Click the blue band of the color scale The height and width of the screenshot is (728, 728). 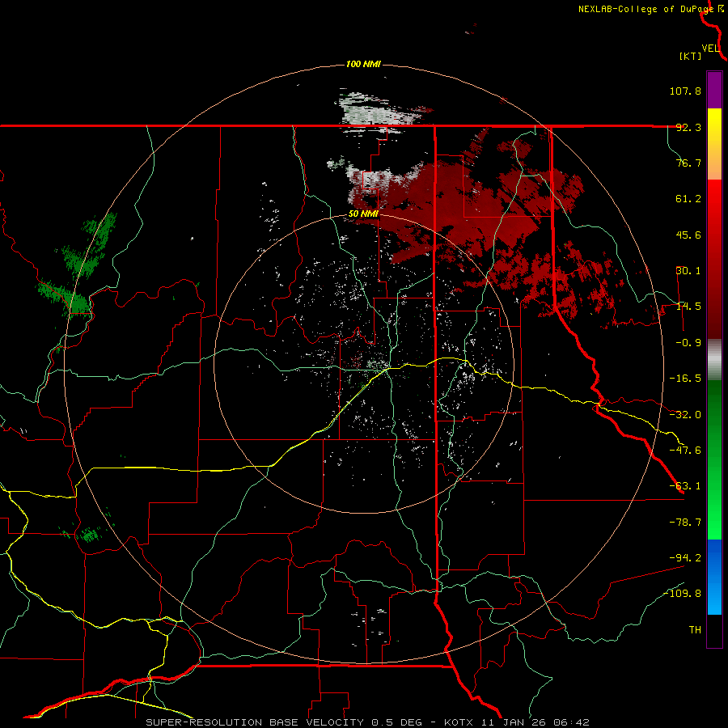[x=714, y=577]
